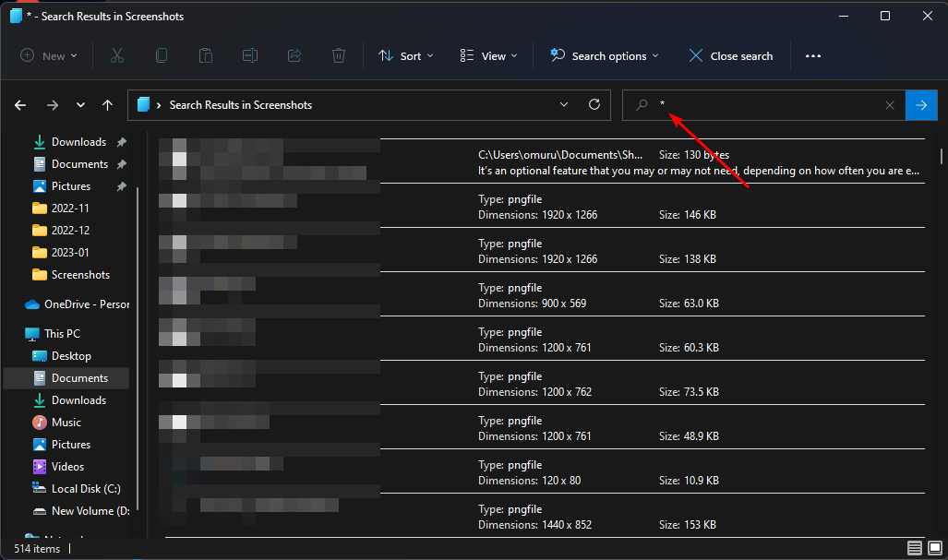The image size is (948, 560).
Task: Click inside the search text field
Action: (x=766, y=105)
